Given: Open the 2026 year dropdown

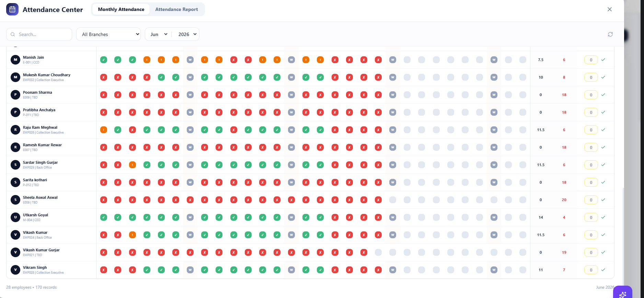Looking at the screenshot, I should point(187,34).
